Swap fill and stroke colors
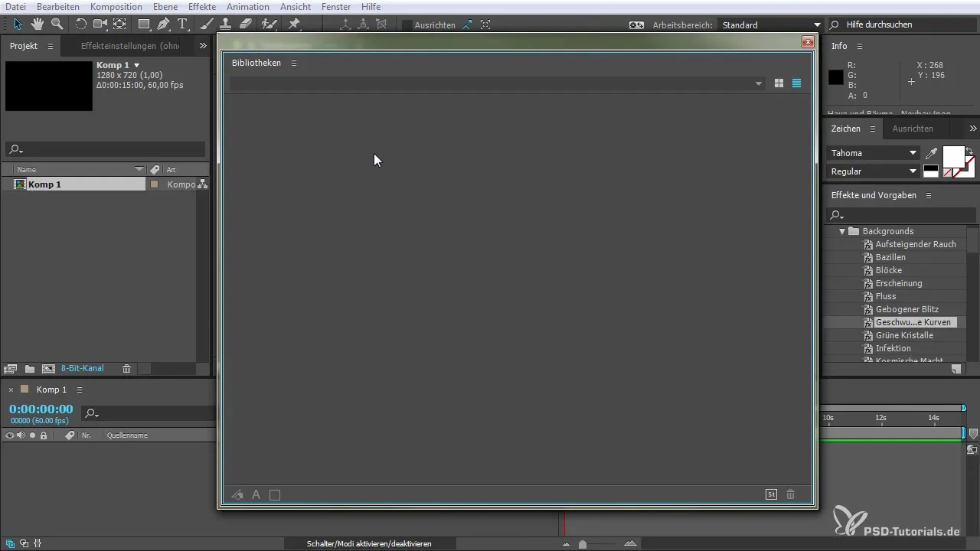 pyautogui.click(x=969, y=150)
